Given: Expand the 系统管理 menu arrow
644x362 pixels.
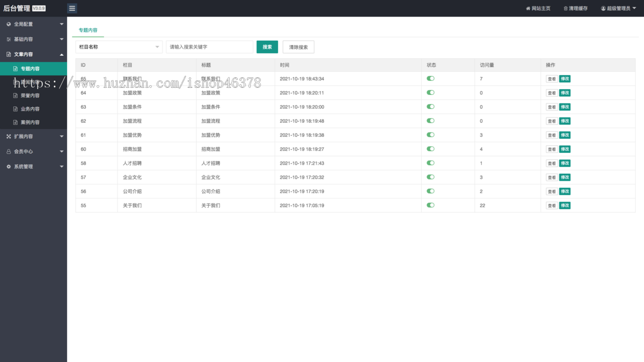Looking at the screenshot, I should (62, 167).
